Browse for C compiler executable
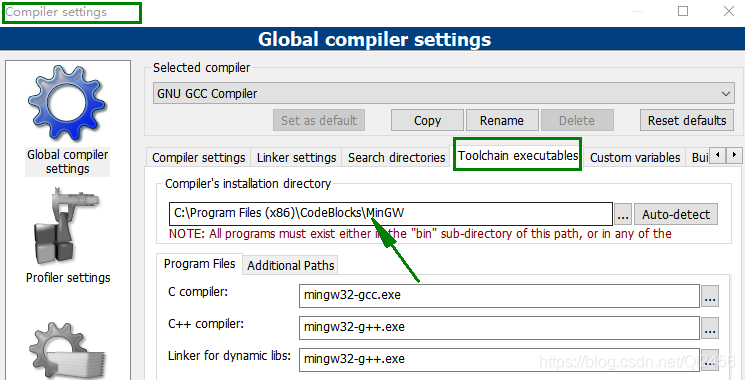The image size is (745, 380). click(x=710, y=296)
